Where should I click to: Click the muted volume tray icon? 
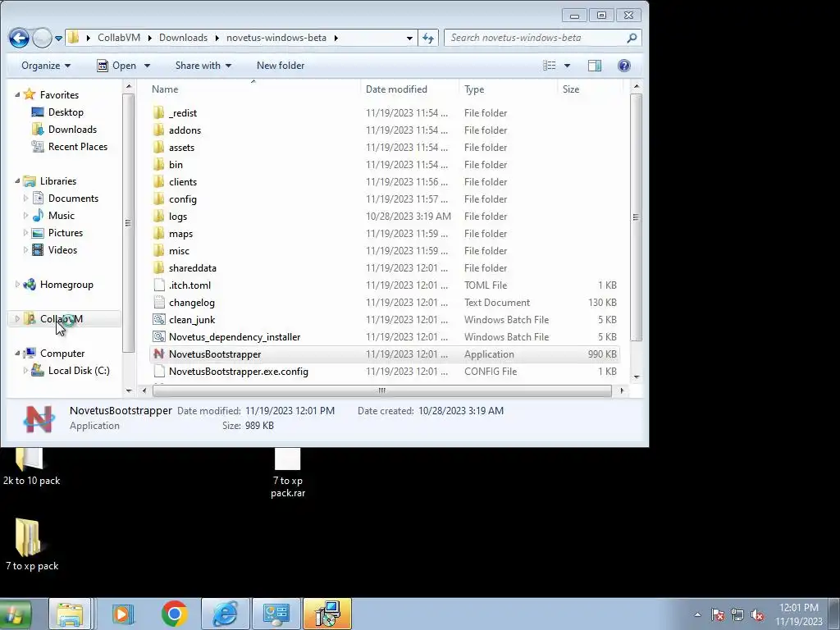[x=757, y=614]
